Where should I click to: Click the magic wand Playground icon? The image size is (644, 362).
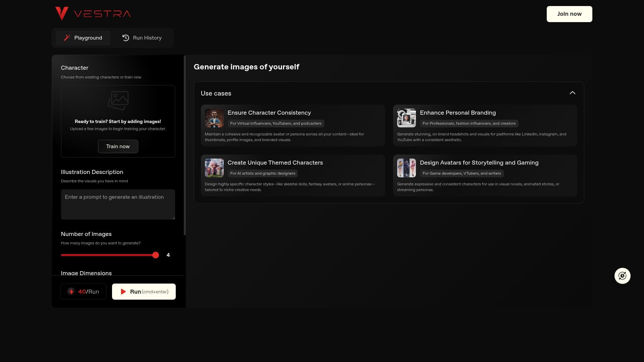[67, 38]
